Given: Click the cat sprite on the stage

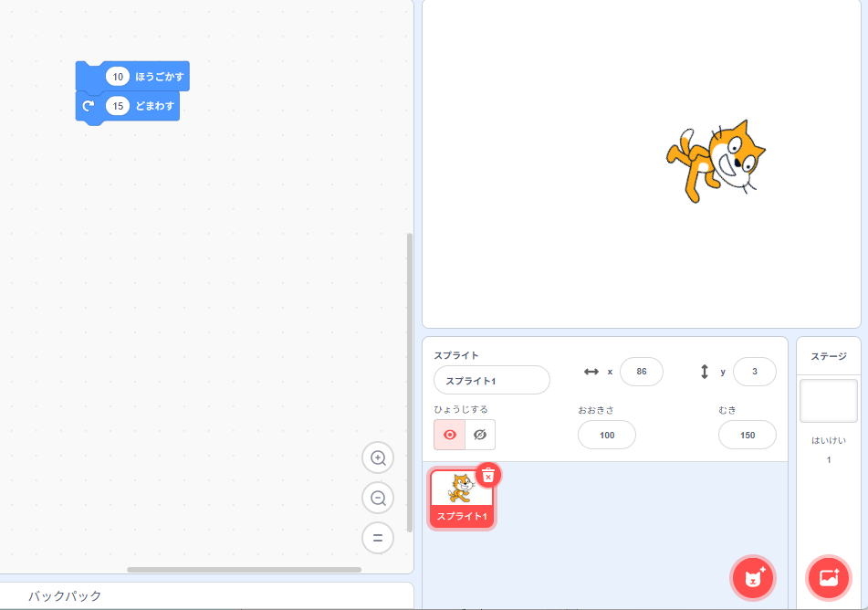Looking at the screenshot, I should [716, 162].
